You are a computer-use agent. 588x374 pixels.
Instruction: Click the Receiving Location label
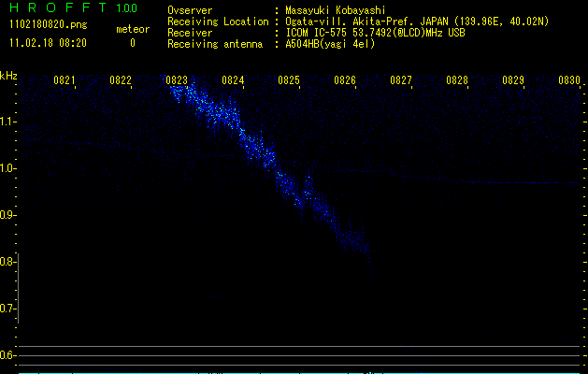(218, 22)
